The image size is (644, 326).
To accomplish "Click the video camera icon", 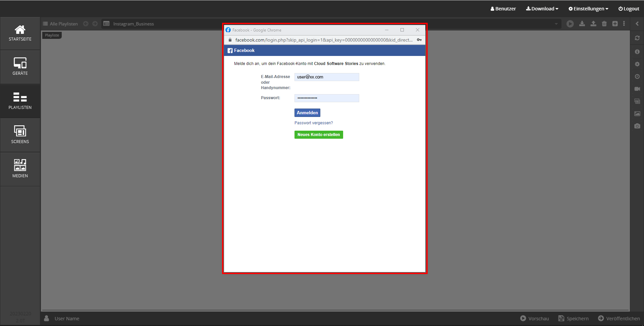I will tap(637, 89).
